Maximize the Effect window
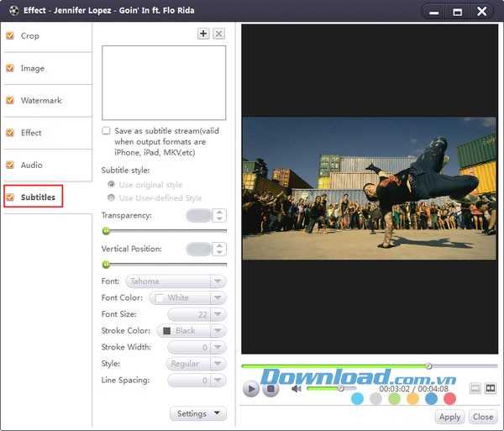The height and width of the screenshot is (431, 504). pos(458,13)
